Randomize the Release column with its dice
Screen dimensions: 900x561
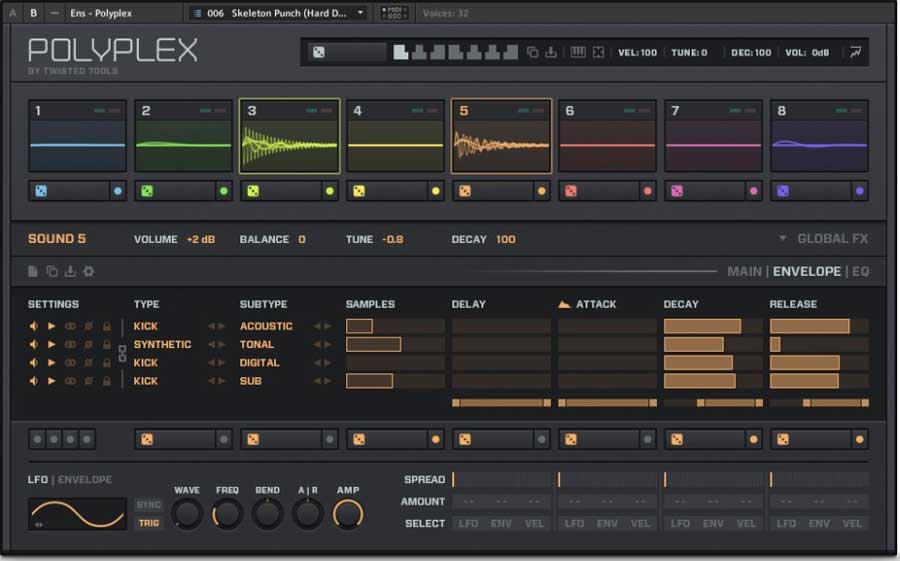[783, 439]
